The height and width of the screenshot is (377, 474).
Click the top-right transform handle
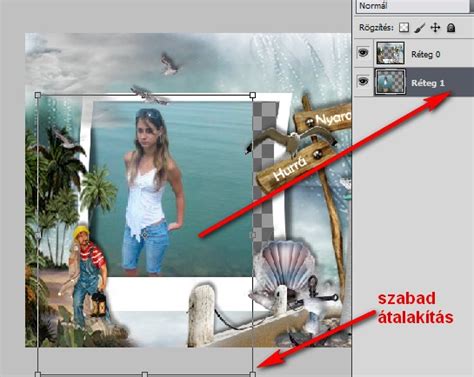253,95
